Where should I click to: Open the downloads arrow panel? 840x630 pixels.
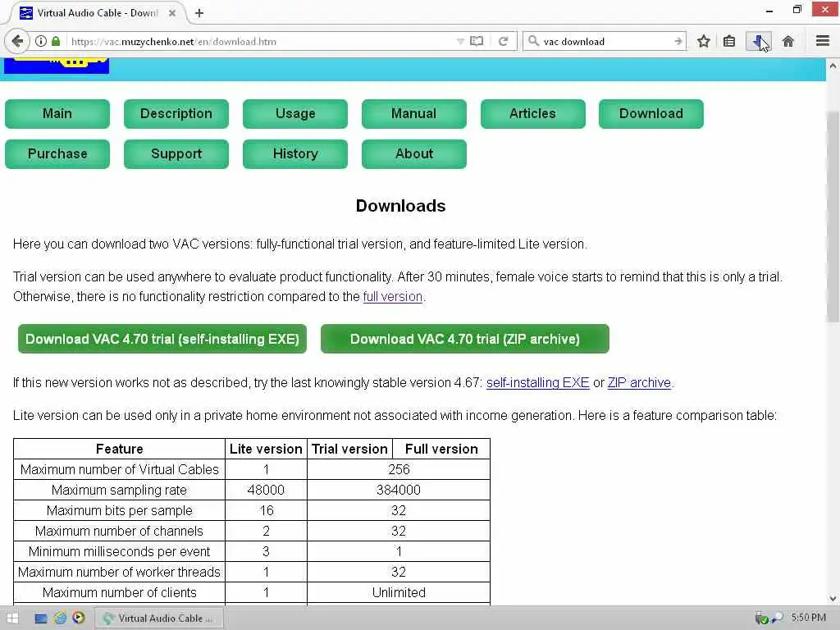point(758,41)
